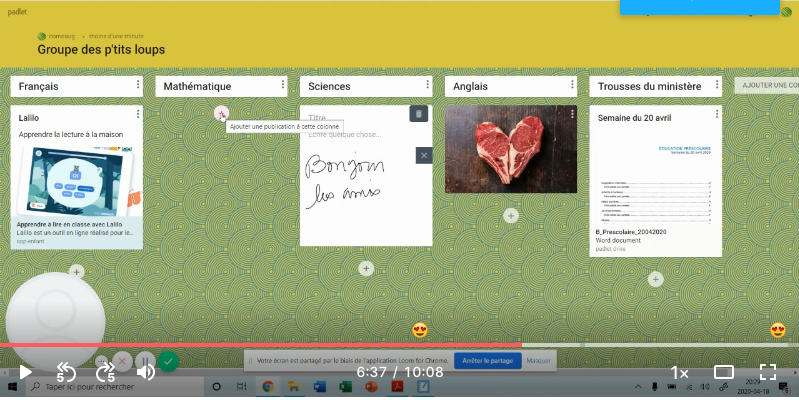Screen dimensions: 799x400
Task: Click the 'Groupe des p'tits loups' title
Action: coord(101,49)
